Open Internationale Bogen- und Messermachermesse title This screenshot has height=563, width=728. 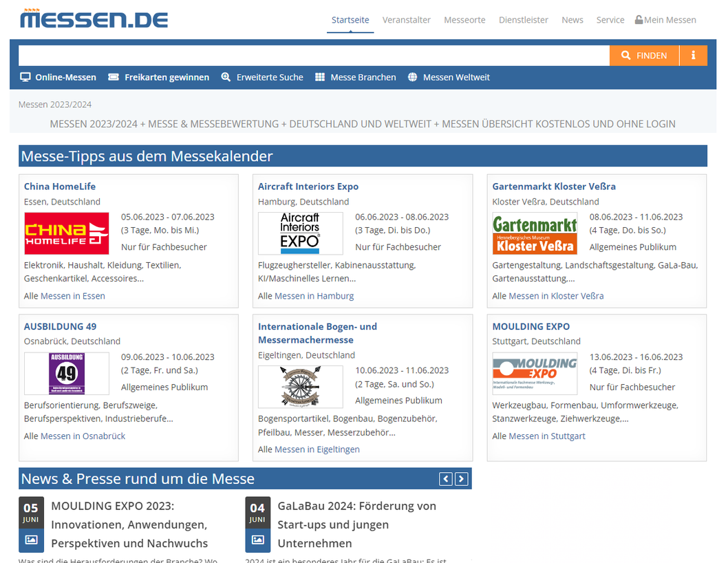[x=318, y=333]
